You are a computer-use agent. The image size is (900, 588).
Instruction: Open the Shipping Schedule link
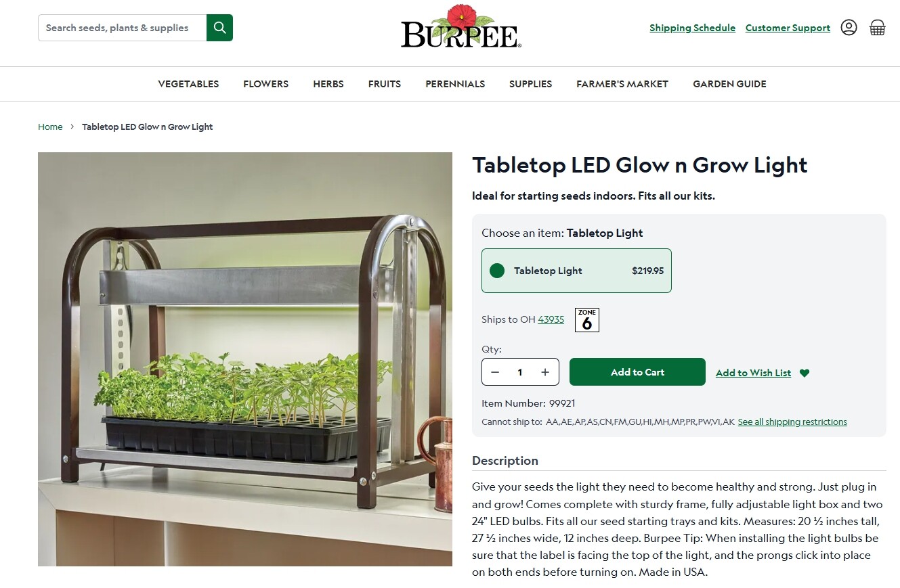click(692, 28)
